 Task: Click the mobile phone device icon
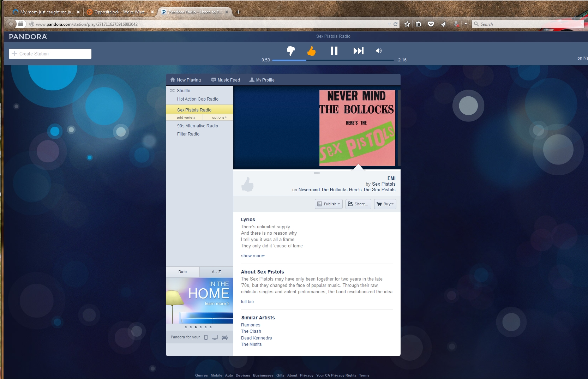click(206, 337)
